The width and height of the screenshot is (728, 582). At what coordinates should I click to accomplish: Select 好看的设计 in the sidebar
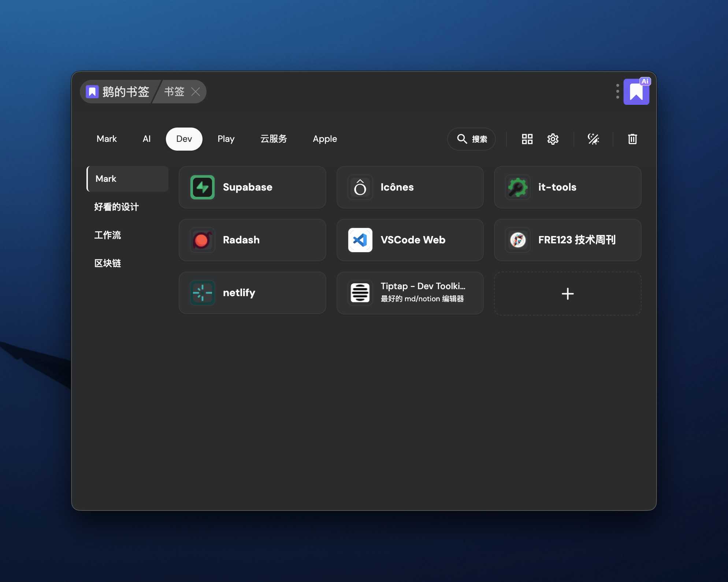(116, 207)
